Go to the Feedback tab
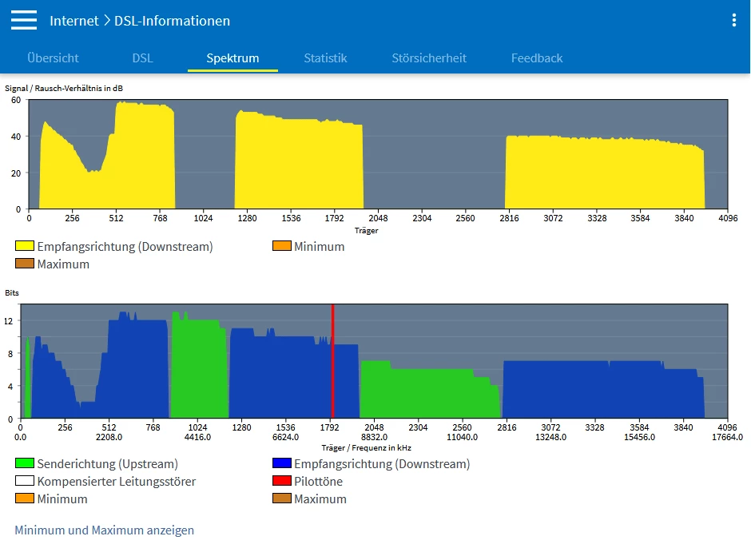This screenshot has width=751, height=560. 537,58
